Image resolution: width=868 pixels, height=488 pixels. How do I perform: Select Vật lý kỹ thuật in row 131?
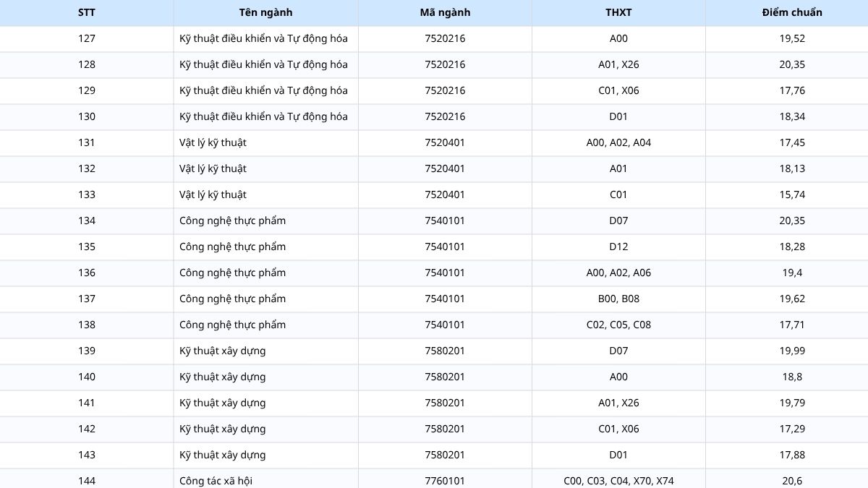[x=213, y=142]
